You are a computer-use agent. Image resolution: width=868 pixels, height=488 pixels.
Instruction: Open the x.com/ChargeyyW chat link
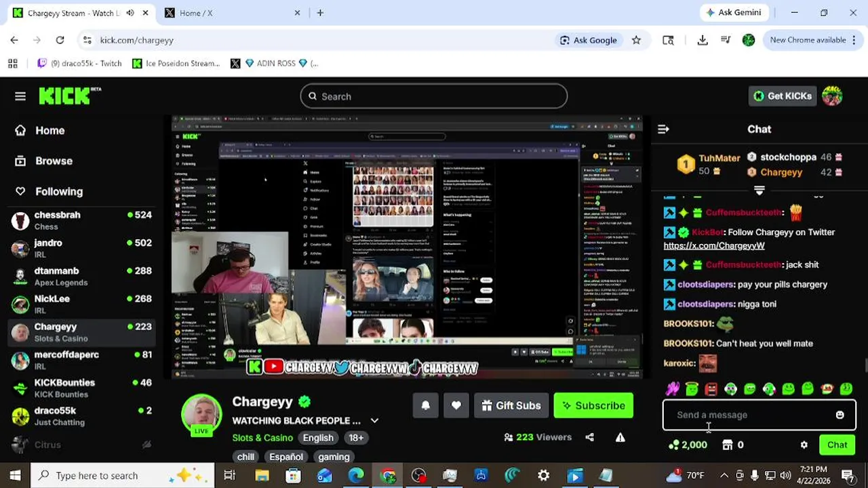pos(714,246)
